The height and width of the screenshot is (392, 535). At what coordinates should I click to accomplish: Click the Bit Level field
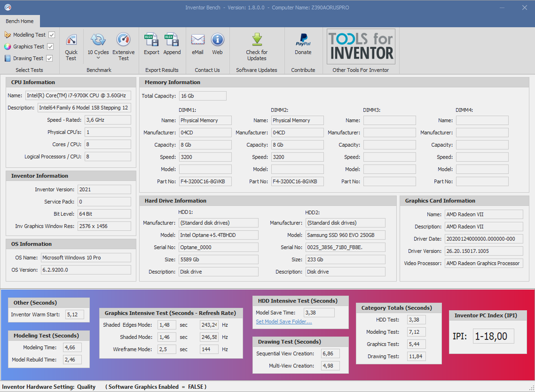coord(104,214)
